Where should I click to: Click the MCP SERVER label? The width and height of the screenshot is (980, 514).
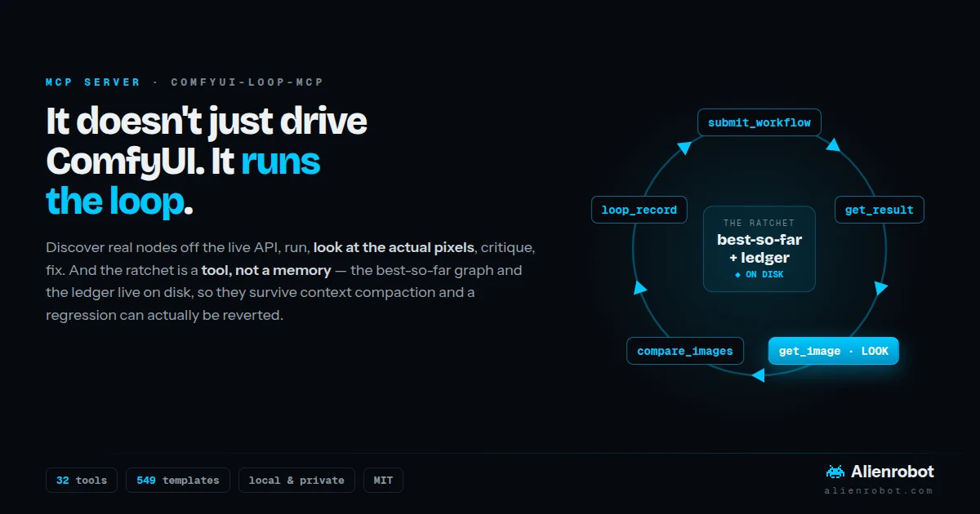point(93,82)
